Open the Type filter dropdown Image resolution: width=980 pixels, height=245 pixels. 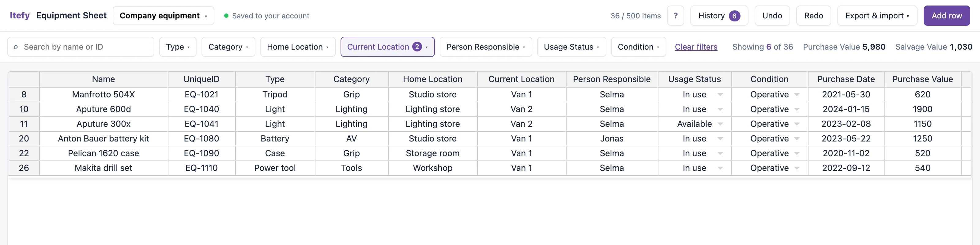point(178,47)
